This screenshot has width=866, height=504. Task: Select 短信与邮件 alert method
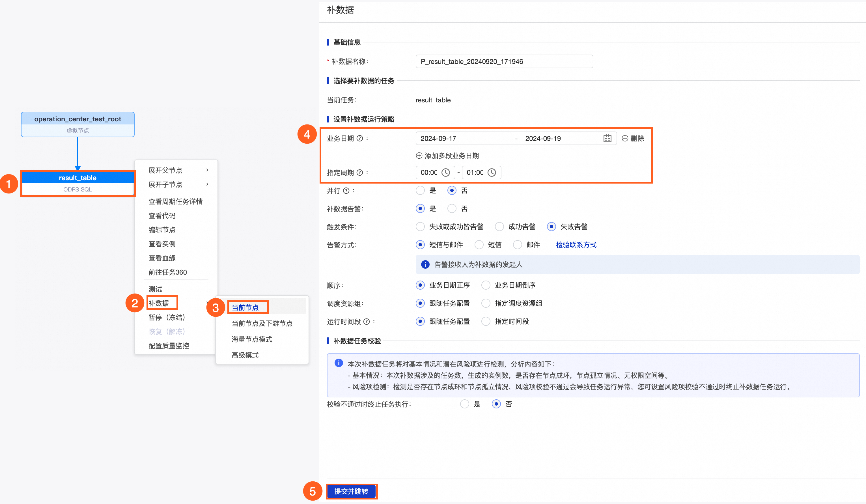coord(420,245)
